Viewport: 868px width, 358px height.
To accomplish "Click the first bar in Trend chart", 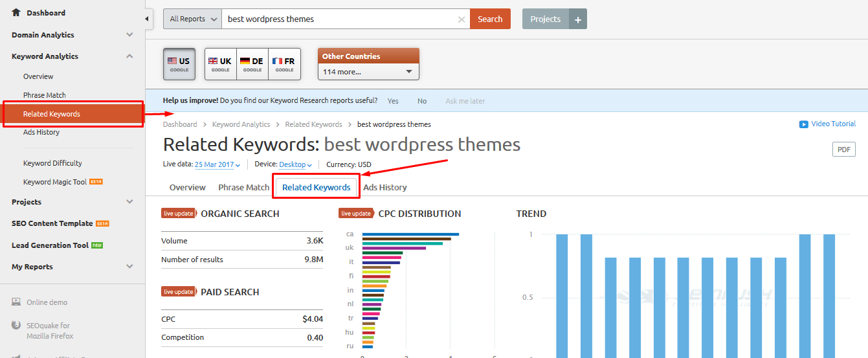I will pos(562,296).
